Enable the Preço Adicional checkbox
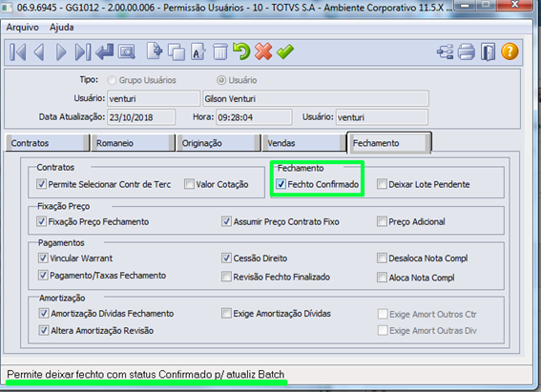Image resolution: width=541 pixels, height=392 pixels. 382,221
